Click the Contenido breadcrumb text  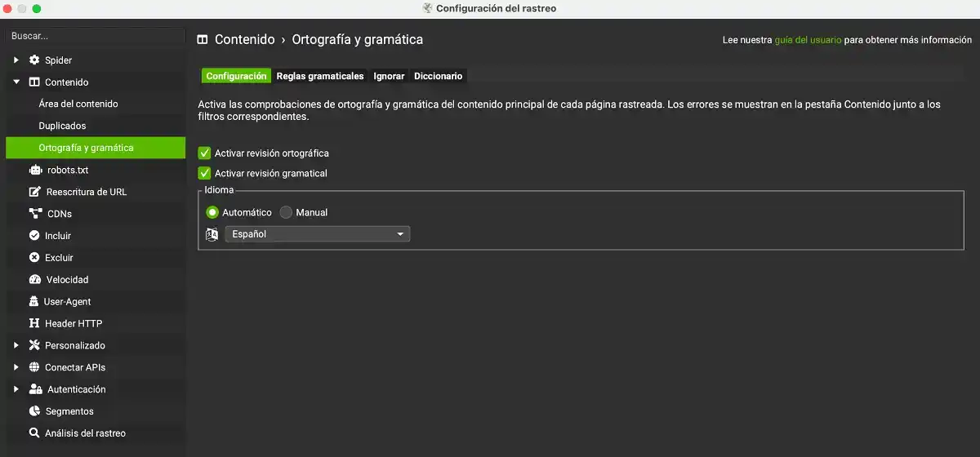[245, 39]
